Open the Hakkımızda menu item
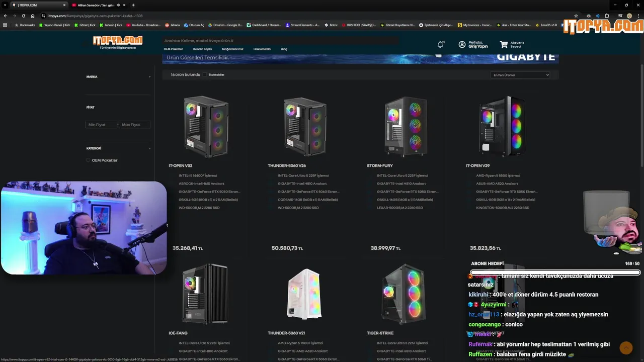The height and width of the screenshot is (362, 644). tap(262, 49)
